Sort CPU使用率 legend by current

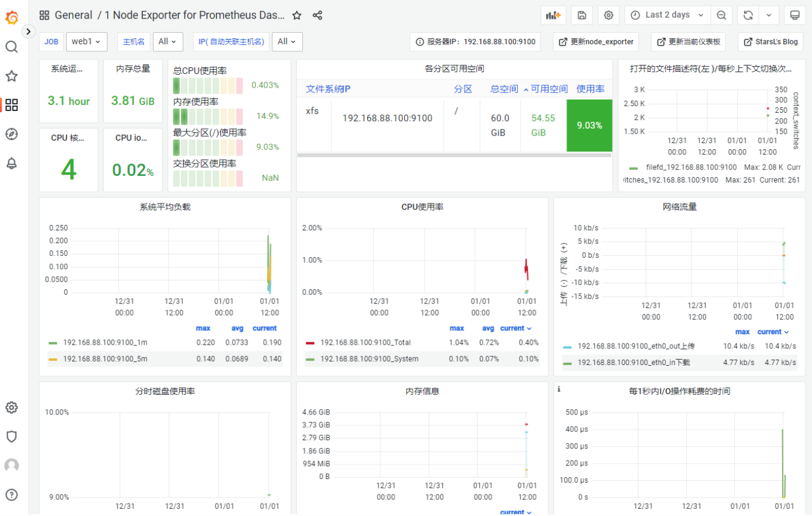pos(516,328)
